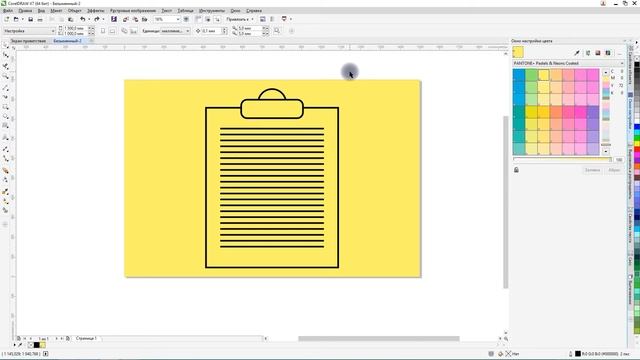This screenshot has height=360, width=640.
Task: Switch to the Безымянный-2 document tab
Action: coord(67,41)
